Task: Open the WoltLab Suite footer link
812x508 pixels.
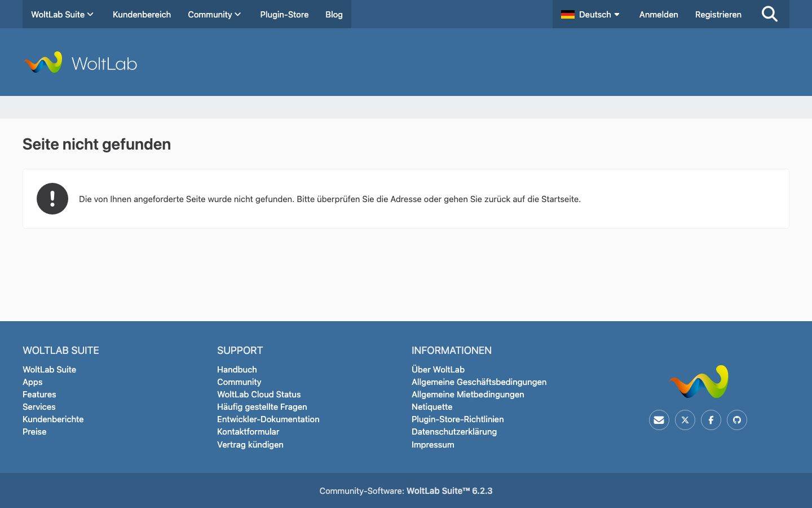Action: [49, 369]
